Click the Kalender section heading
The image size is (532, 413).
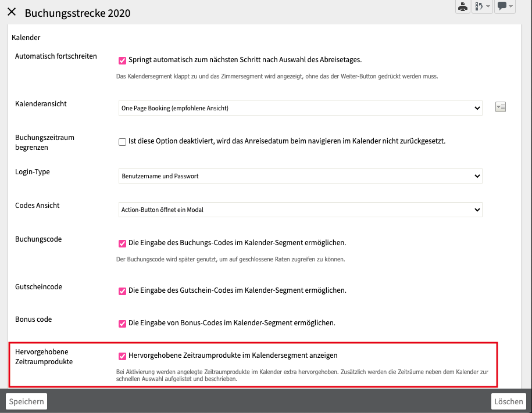[26, 38]
